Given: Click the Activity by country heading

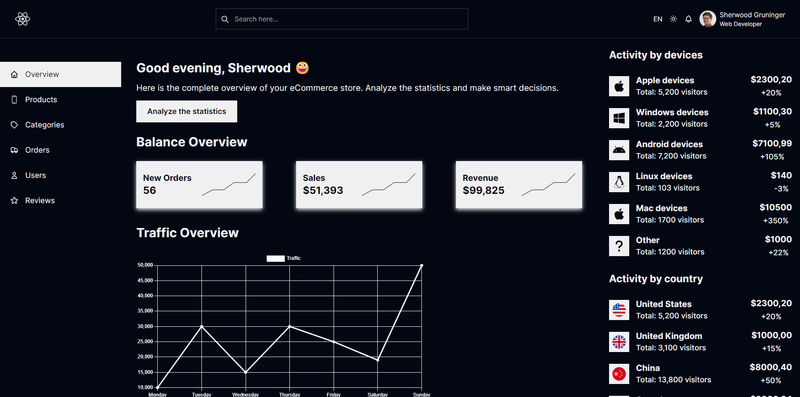Looking at the screenshot, I should (x=656, y=279).
